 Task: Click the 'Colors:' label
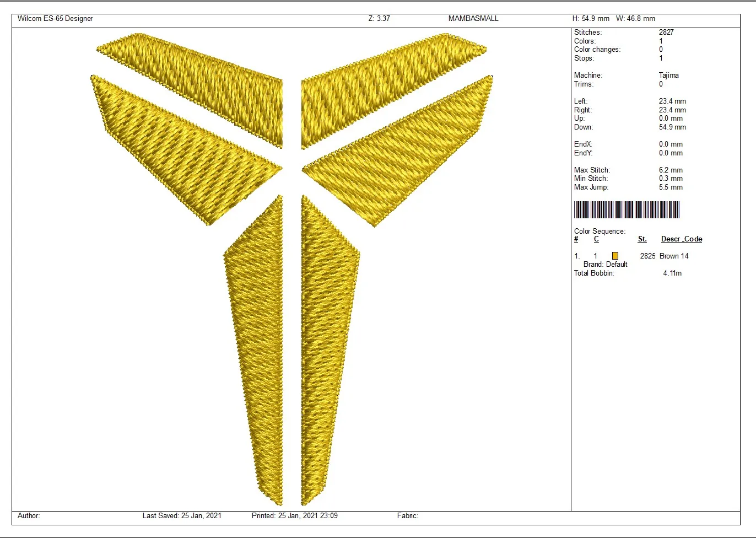click(585, 41)
